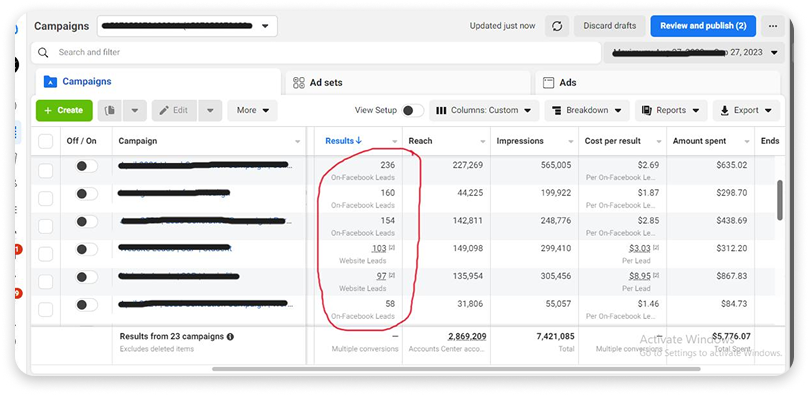Screen dimensions: 809x395
Task: Open the Breakdown dropdown
Action: [587, 110]
